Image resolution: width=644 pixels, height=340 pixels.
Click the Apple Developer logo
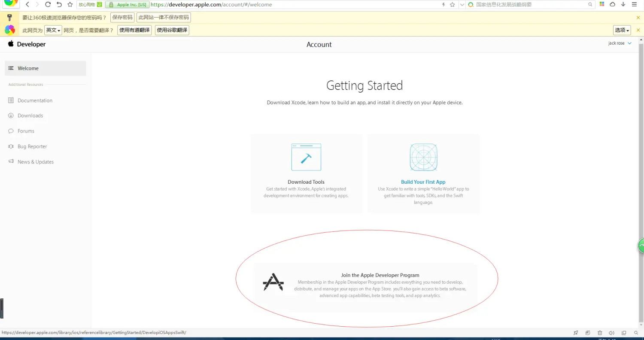[x=27, y=44]
